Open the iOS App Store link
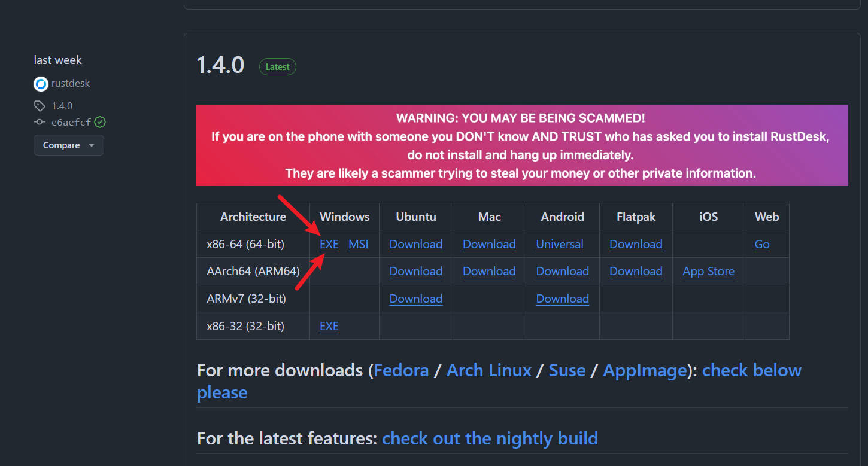 point(709,271)
